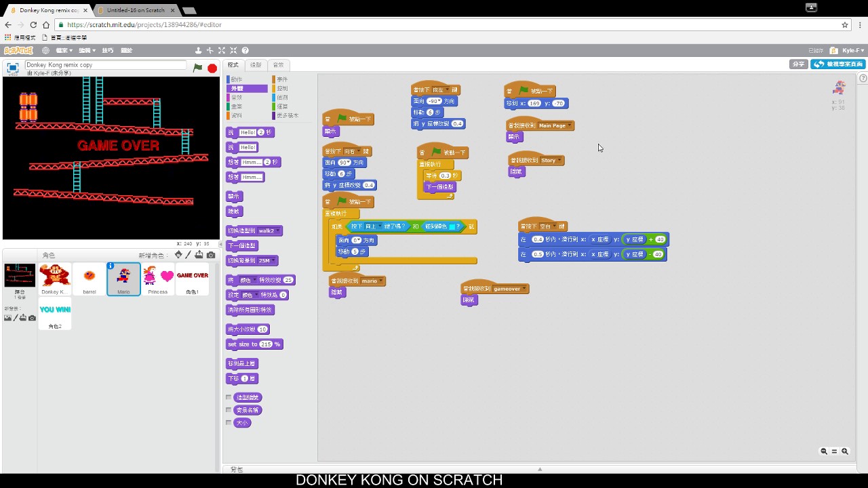This screenshot has height=488, width=868.
Task: Toggle the stage full-screen mode icon
Action: pos(12,68)
